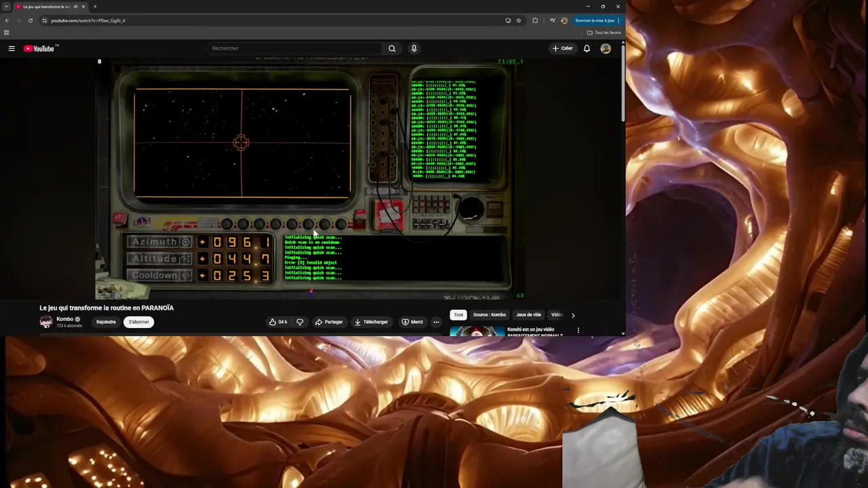This screenshot has width=868, height=488.
Task: Click the address bar URL
Action: [x=88, y=20]
